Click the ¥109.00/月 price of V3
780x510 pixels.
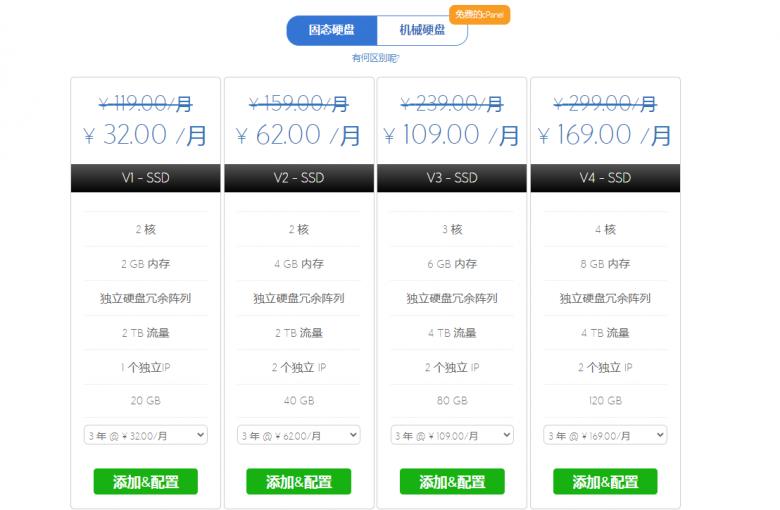coord(452,134)
